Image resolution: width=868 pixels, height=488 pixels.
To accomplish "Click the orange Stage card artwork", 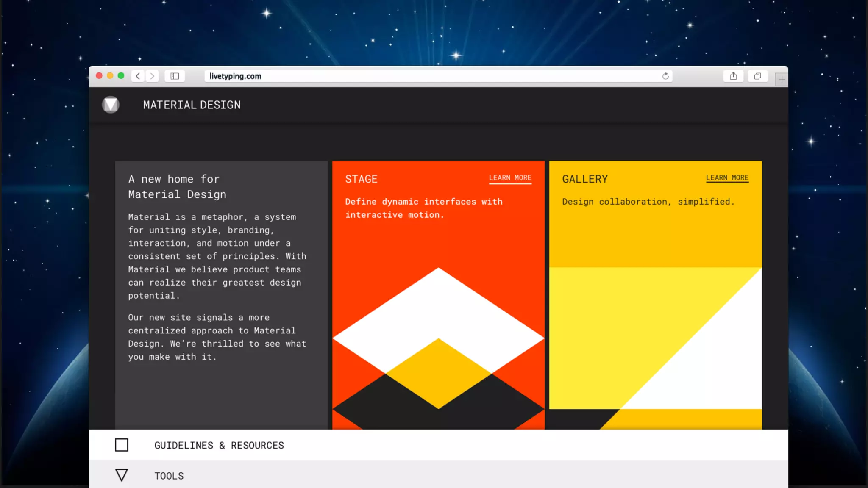I will (x=438, y=347).
